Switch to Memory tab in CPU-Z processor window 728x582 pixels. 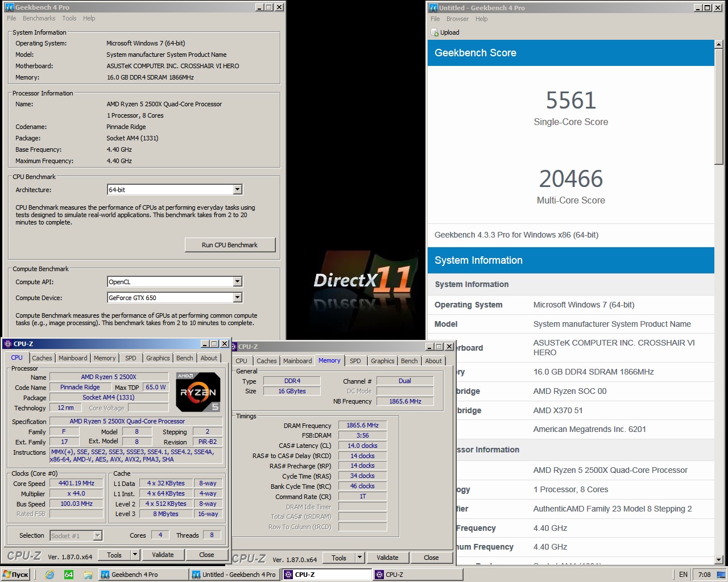105,358
